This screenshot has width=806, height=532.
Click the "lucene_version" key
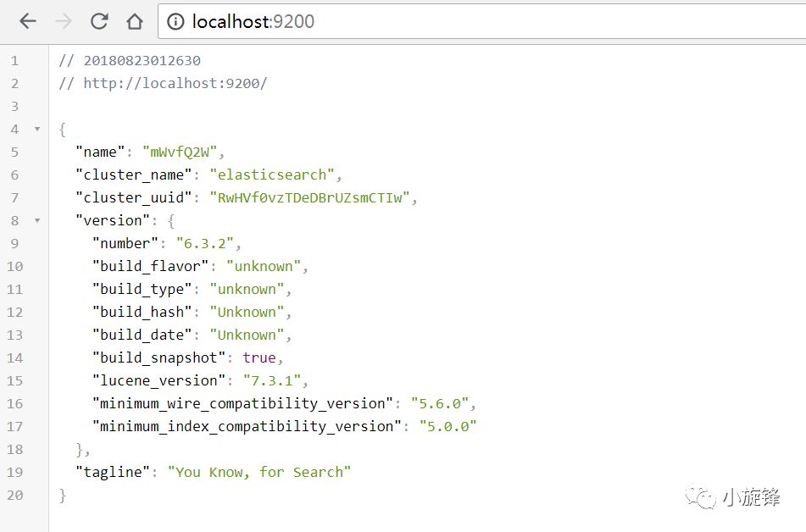point(158,381)
